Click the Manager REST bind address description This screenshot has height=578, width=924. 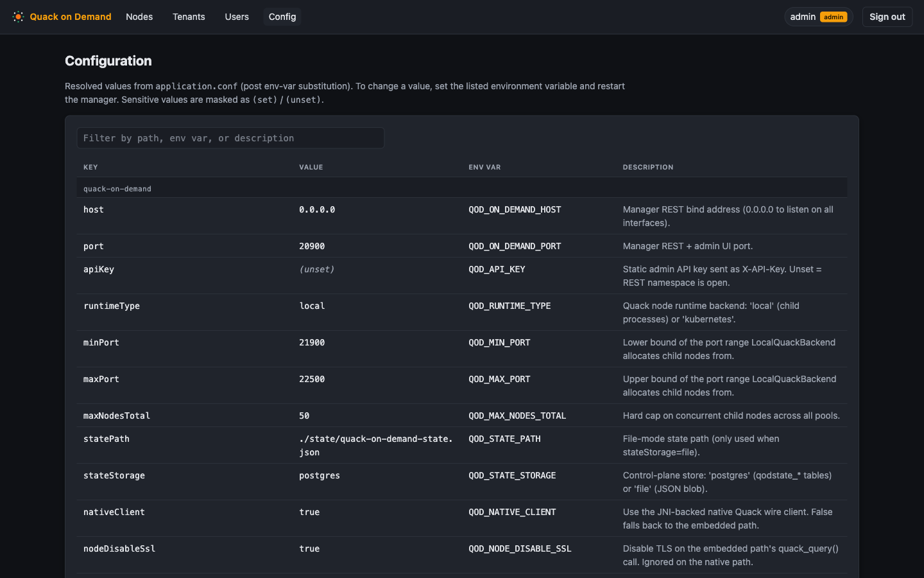[728, 216]
